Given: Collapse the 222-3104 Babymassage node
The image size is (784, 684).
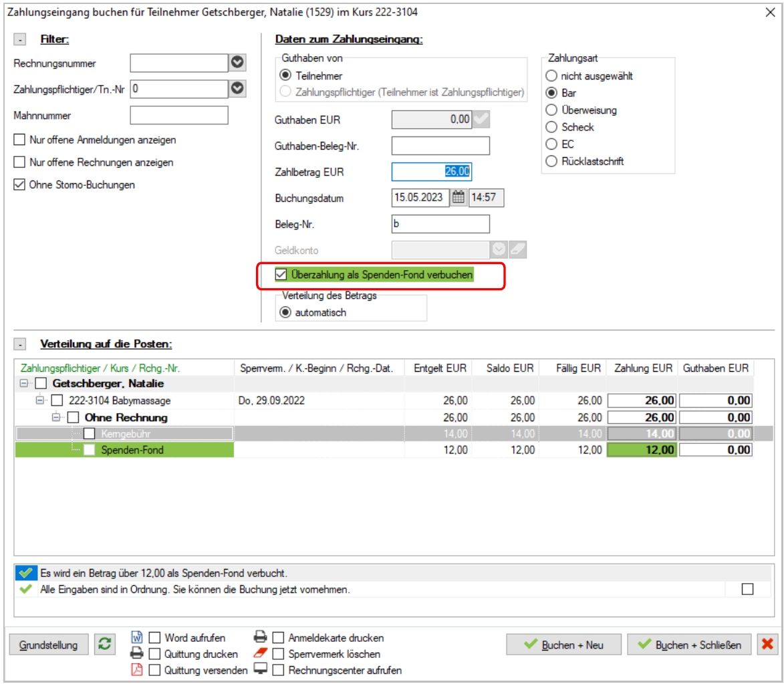Looking at the screenshot, I should click(x=40, y=401).
